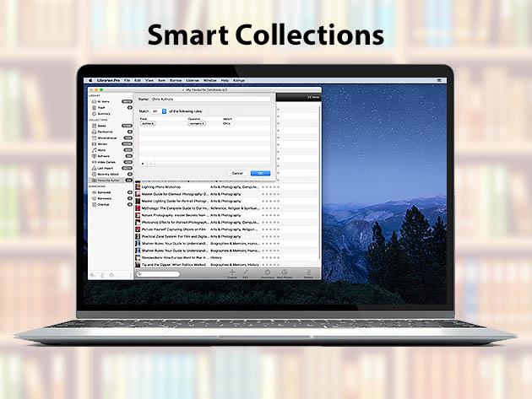Open the Author field dropdown in the rule row
This screenshot has height=399, width=532.
pyautogui.click(x=148, y=124)
